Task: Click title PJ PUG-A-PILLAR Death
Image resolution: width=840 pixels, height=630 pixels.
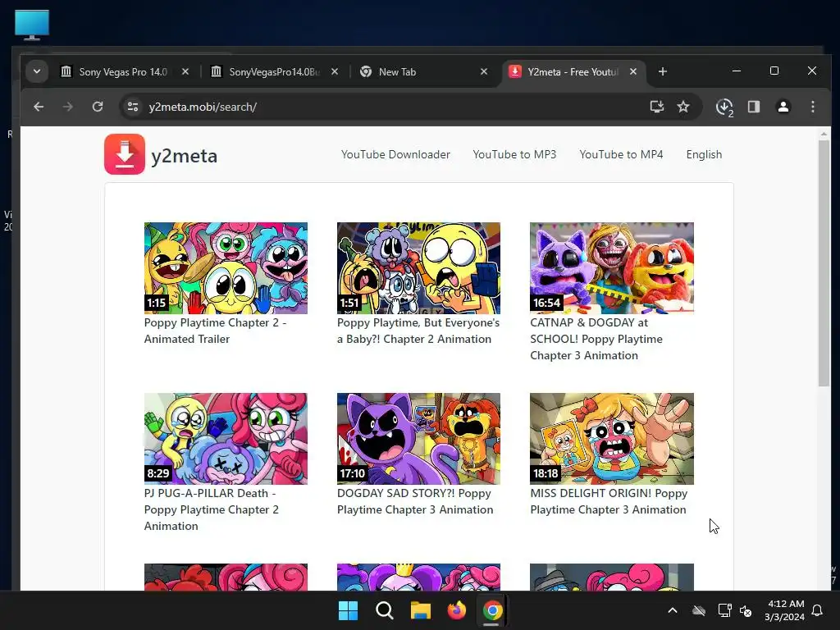Action: 212,509
